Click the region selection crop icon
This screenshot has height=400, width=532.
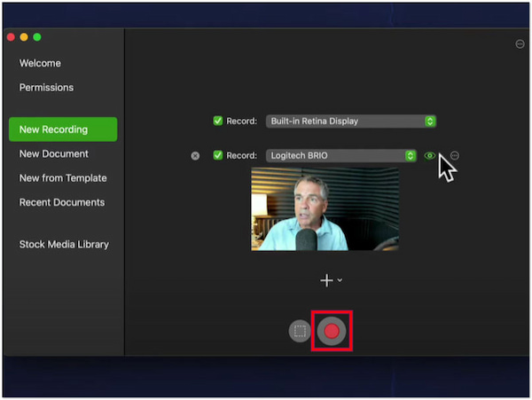300,331
